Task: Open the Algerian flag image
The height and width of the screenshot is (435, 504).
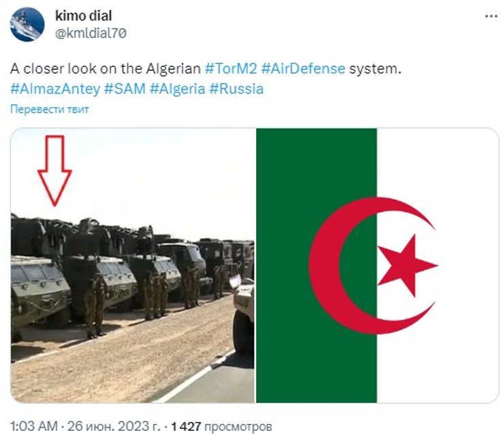Action: tap(377, 265)
